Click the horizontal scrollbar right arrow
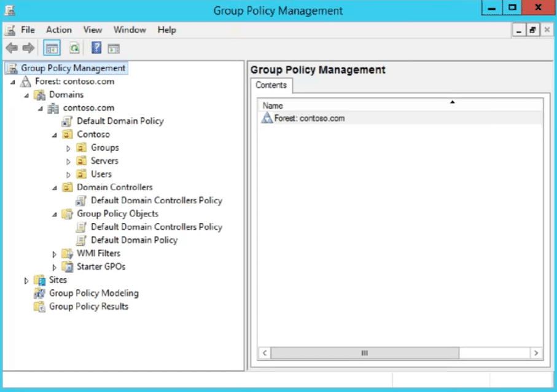This screenshot has height=392, width=557. (x=536, y=353)
